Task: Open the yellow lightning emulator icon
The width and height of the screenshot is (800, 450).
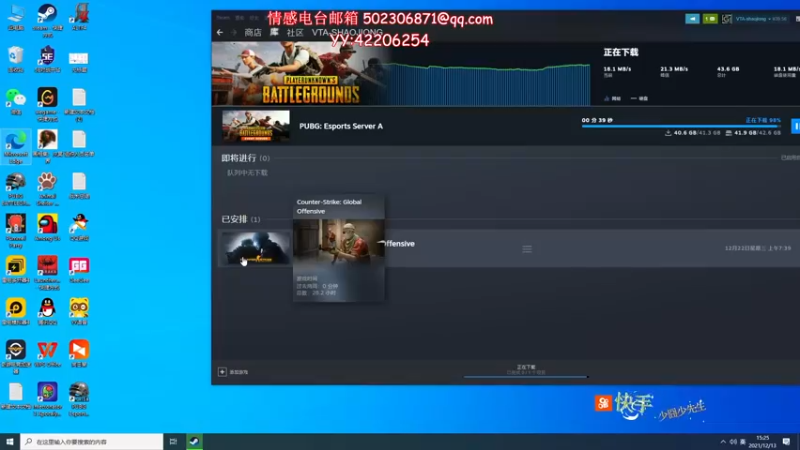Action: (x=16, y=270)
